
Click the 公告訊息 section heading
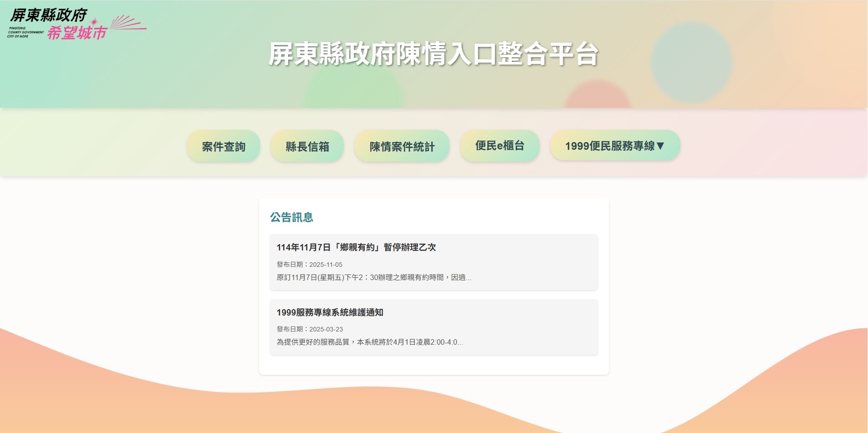tap(291, 217)
